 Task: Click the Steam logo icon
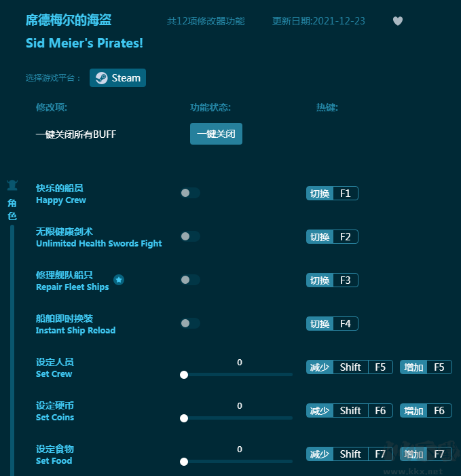tap(102, 78)
